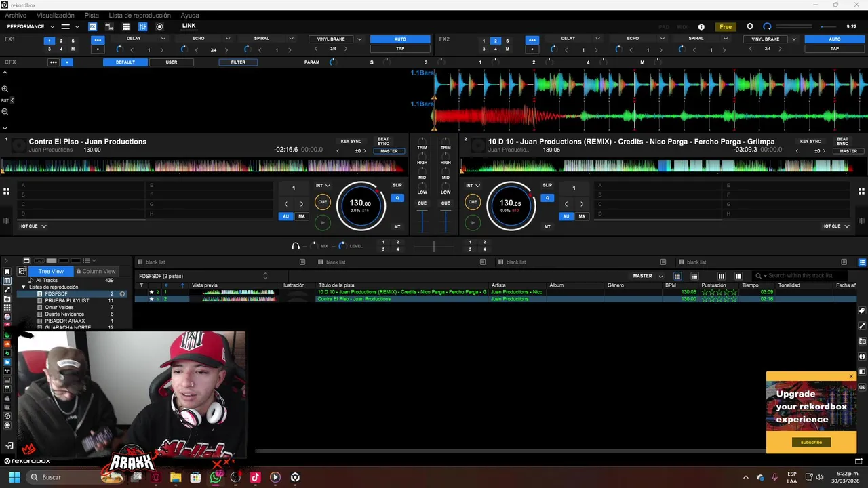Close the rekordbox upgrade ad
The width and height of the screenshot is (868, 488).
point(851,376)
